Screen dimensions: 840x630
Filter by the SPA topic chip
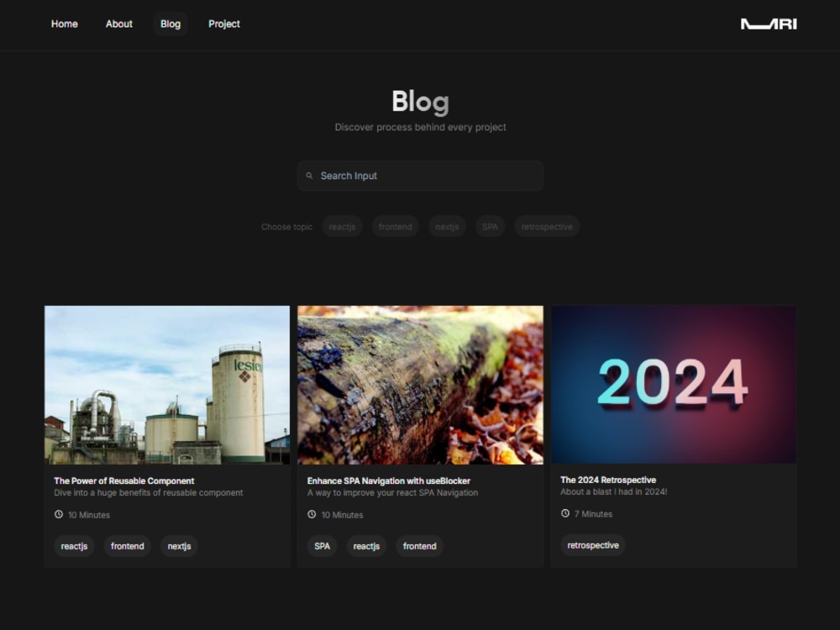click(x=490, y=227)
